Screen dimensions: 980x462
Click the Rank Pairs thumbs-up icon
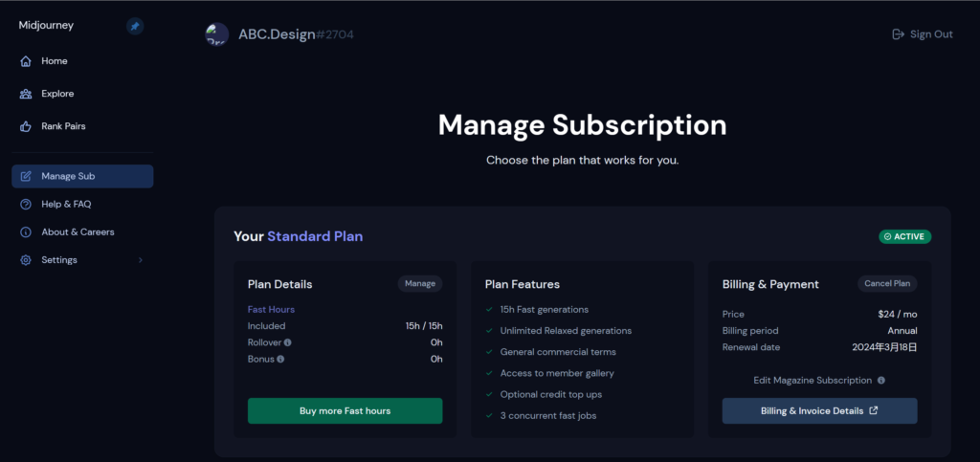tap(26, 126)
